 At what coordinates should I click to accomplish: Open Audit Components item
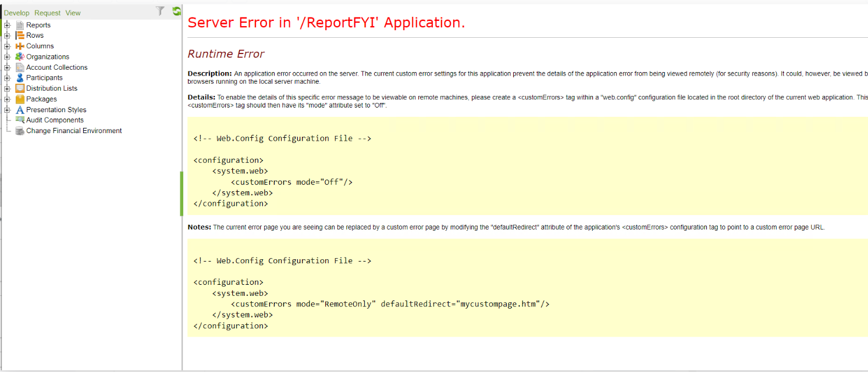pyautogui.click(x=55, y=120)
